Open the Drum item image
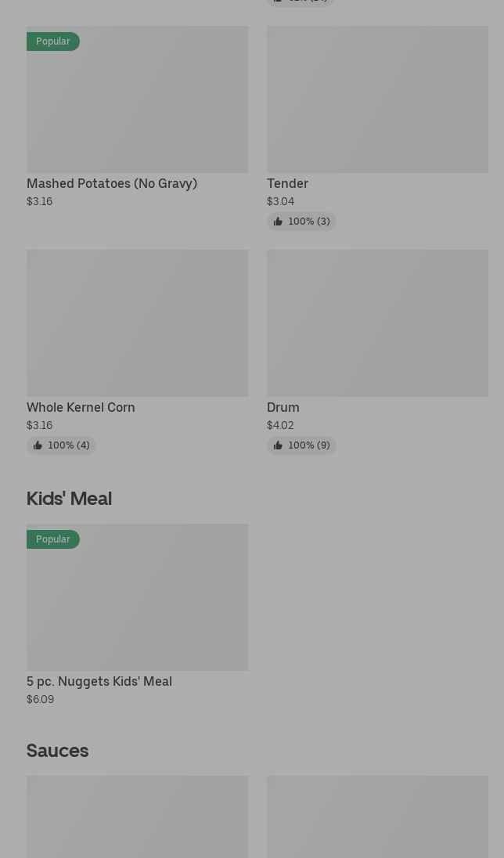The height and width of the screenshot is (858, 504). pyautogui.click(x=377, y=323)
